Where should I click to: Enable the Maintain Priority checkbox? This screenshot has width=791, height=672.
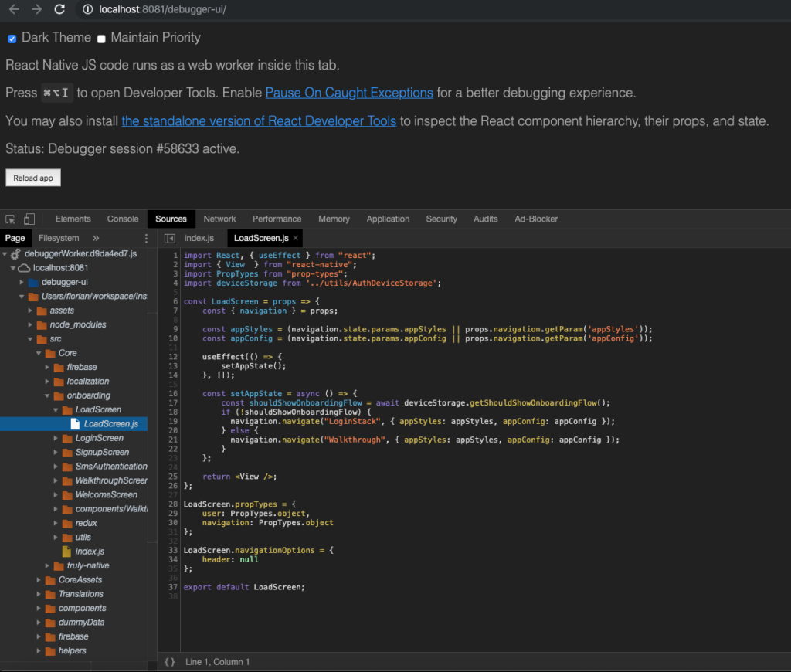101,37
